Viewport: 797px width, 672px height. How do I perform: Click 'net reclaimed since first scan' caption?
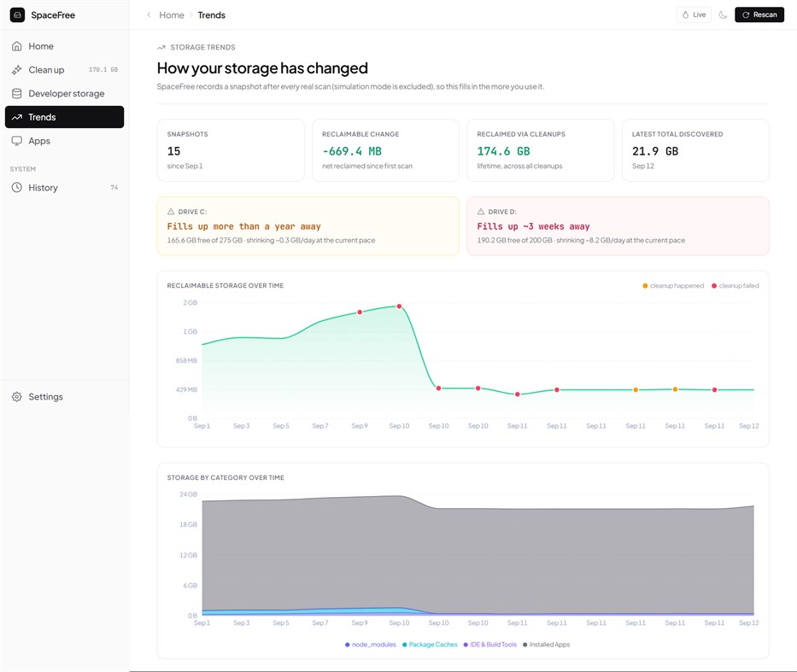tap(367, 167)
